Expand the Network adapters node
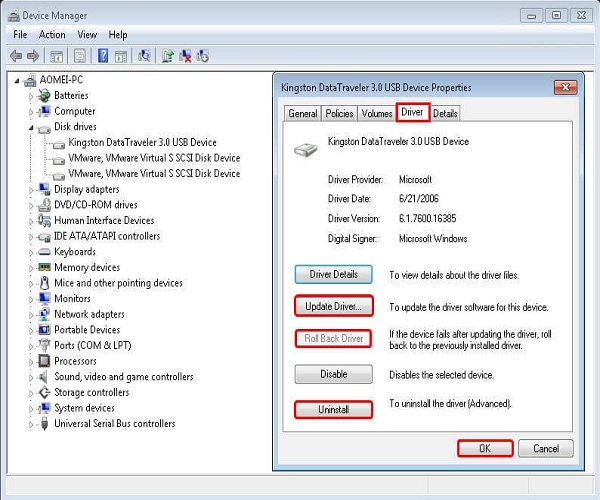This screenshot has width=600, height=500. (31, 315)
